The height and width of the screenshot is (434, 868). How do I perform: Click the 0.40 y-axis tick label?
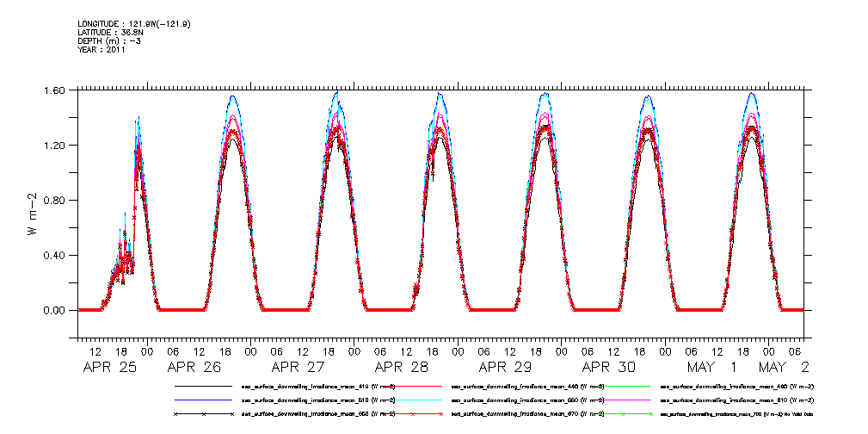coord(55,256)
